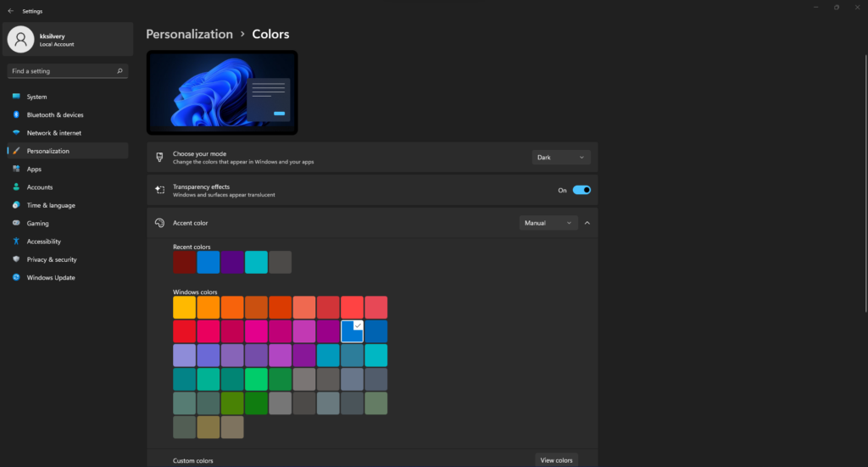Click the Custom colors label
The width and height of the screenshot is (868, 467).
click(x=192, y=460)
